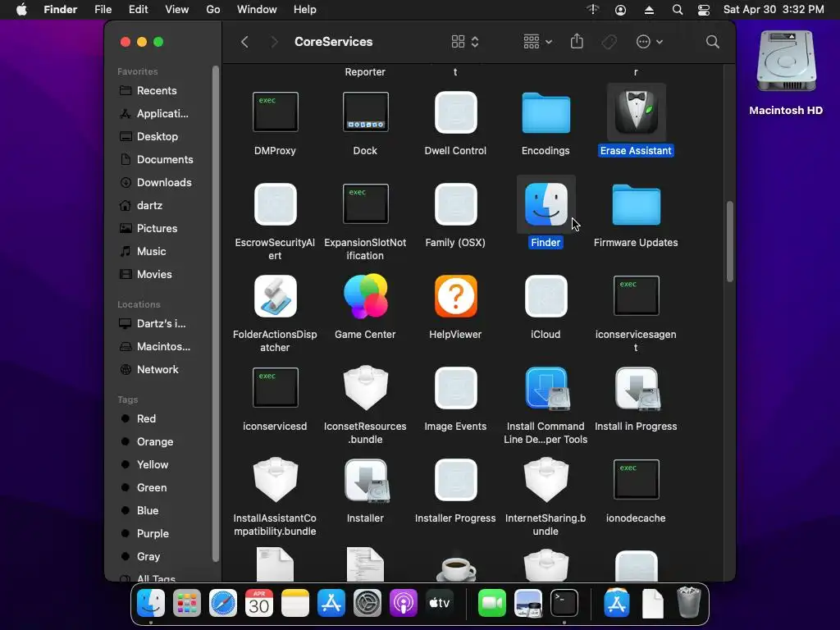Image resolution: width=840 pixels, height=630 pixels.
Task: Select the InternetSharing.bundle icon
Action: coord(546,479)
